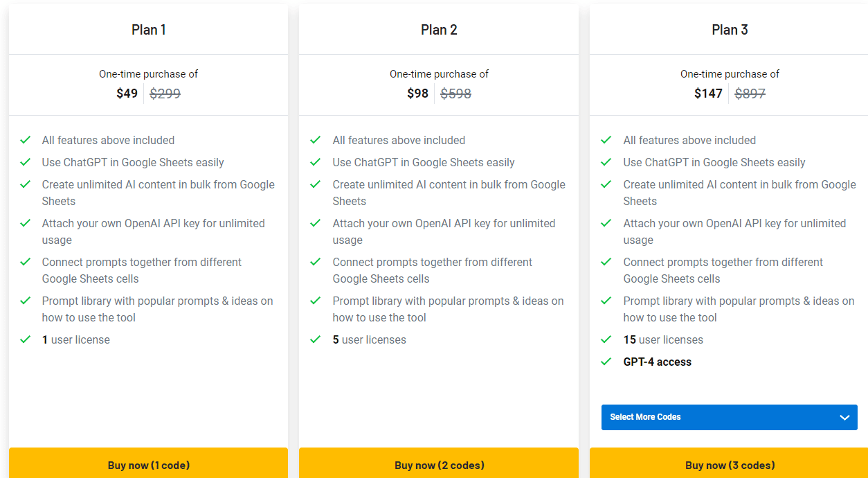Click Buy now (1 code) for Plan 1

148,465
